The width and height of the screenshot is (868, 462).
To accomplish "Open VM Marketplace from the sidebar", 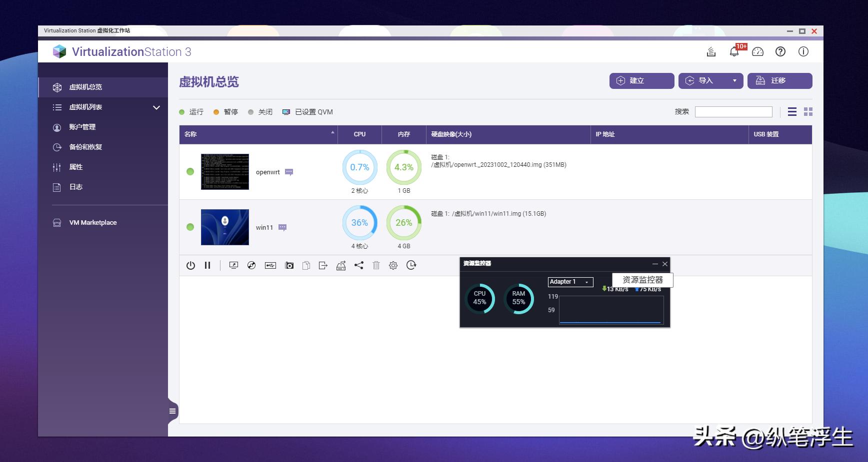I will coord(92,223).
